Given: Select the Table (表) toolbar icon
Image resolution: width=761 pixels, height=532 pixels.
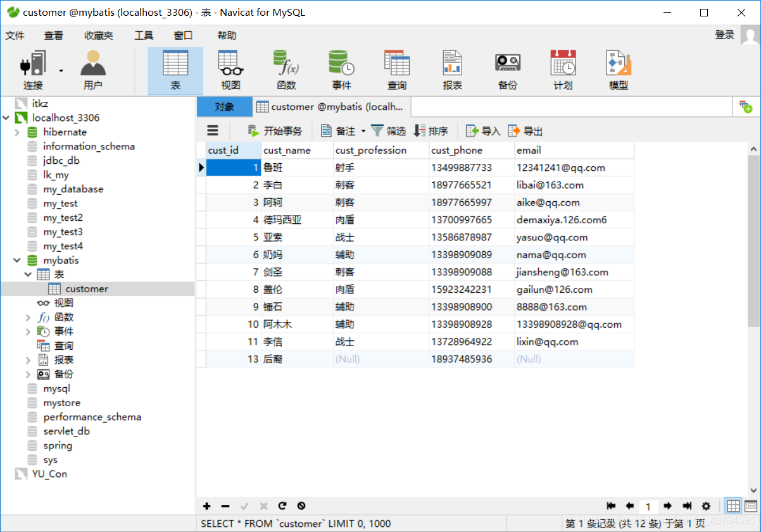Looking at the screenshot, I should [175, 70].
